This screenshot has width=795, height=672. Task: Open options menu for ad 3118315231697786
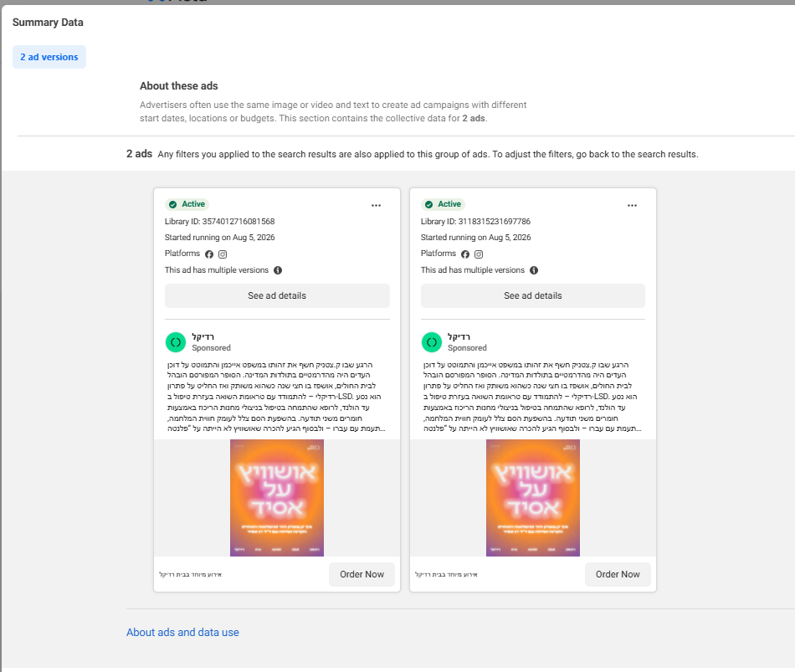pyautogui.click(x=632, y=205)
